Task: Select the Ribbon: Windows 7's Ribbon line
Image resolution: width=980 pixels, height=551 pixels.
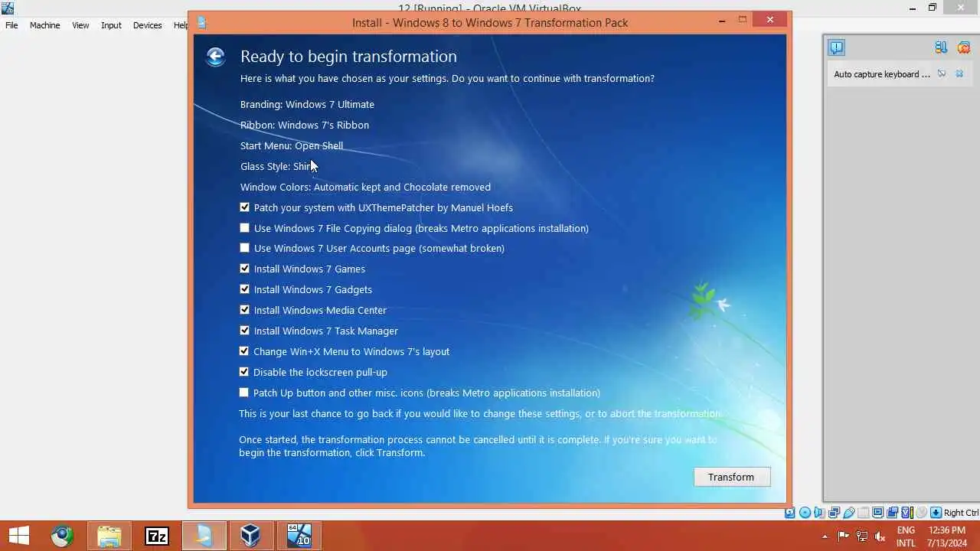Action: (305, 125)
